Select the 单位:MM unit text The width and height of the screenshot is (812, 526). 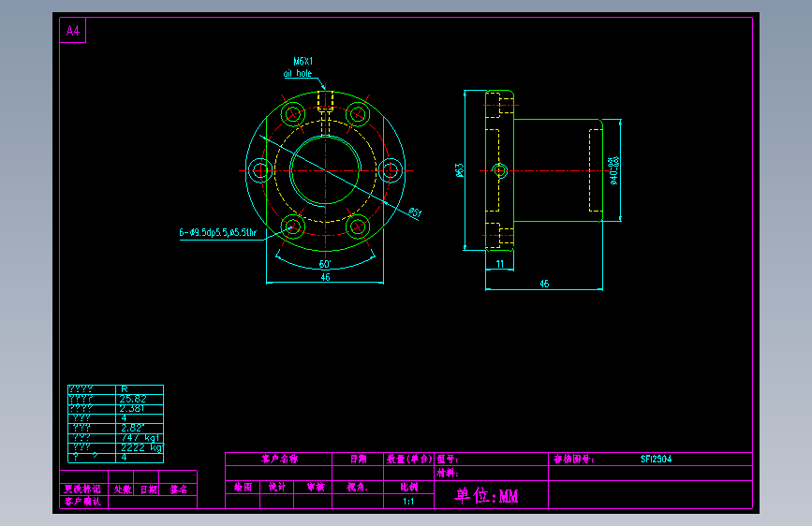click(x=486, y=495)
